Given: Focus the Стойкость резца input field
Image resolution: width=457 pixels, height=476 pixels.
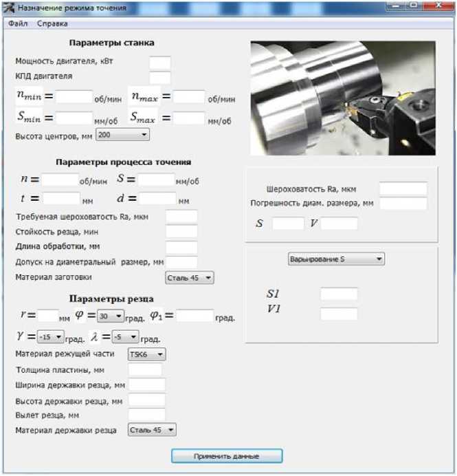Looking at the screenshot, I should (x=181, y=232).
